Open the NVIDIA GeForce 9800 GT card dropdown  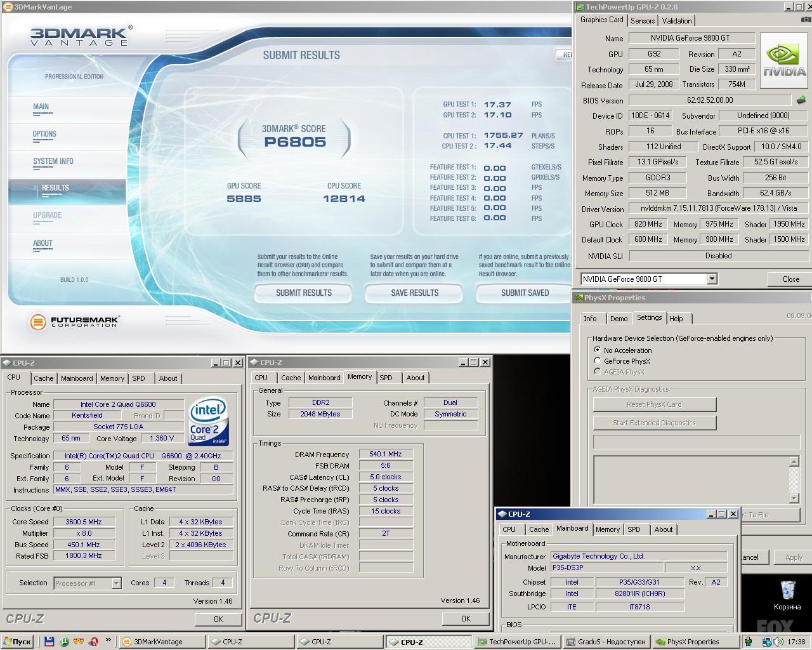(x=712, y=279)
